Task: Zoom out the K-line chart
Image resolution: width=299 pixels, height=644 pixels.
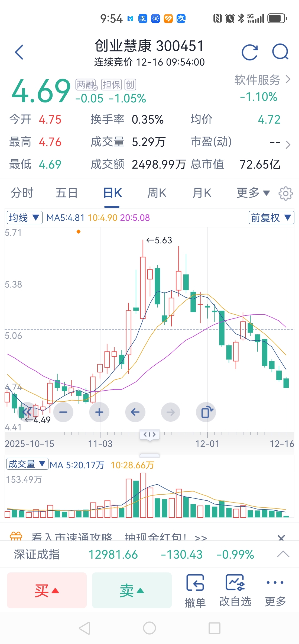Action: (x=63, y=412)
